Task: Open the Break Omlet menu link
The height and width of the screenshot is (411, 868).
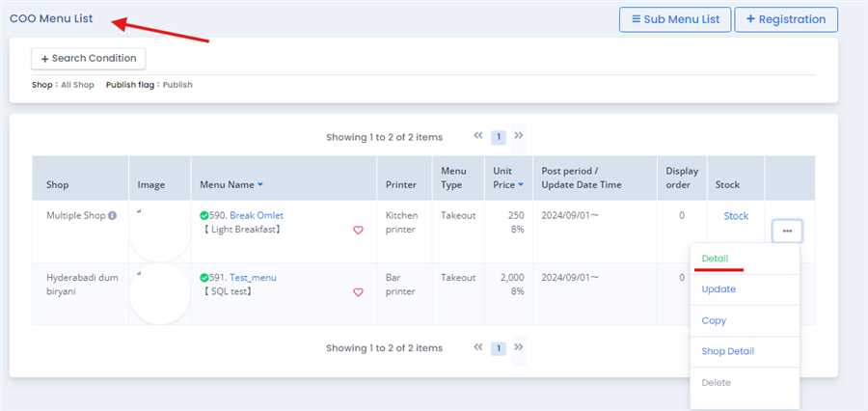Action: (257, 215)
